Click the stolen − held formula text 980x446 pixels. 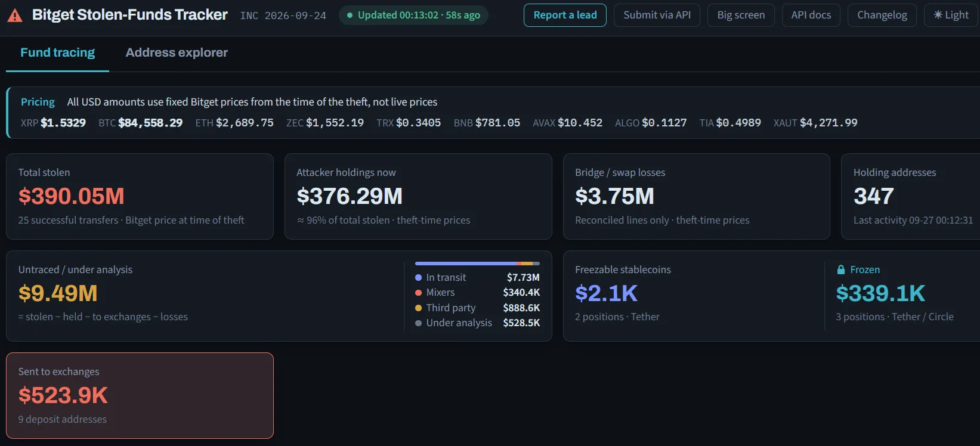[x=103, y=317]
